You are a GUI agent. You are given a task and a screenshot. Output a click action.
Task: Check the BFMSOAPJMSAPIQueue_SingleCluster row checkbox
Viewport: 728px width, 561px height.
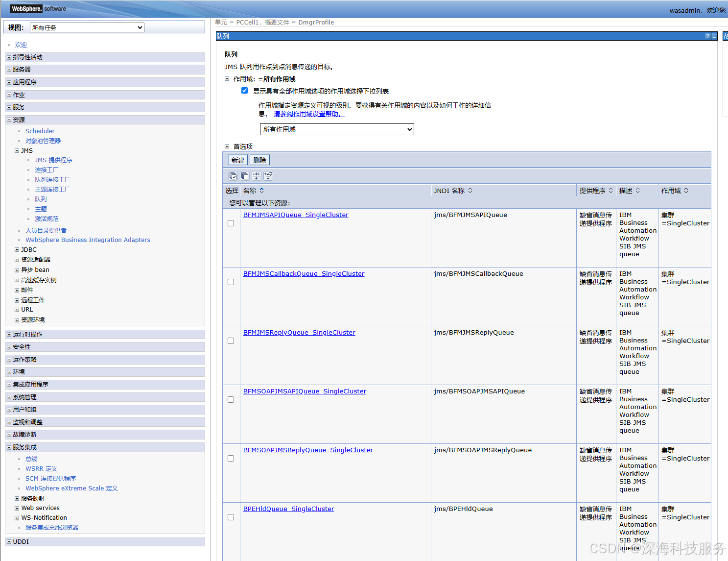tap(231, 399)
